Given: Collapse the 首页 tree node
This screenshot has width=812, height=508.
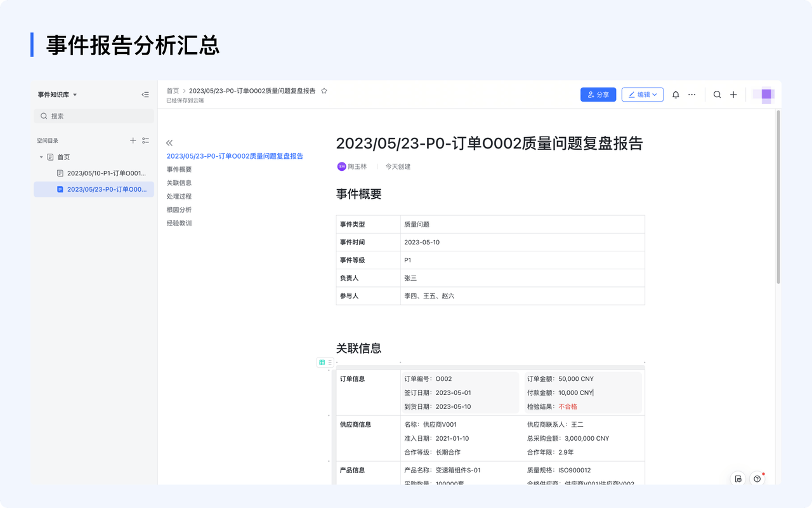Looking at the screenshot, I should 41,157.
